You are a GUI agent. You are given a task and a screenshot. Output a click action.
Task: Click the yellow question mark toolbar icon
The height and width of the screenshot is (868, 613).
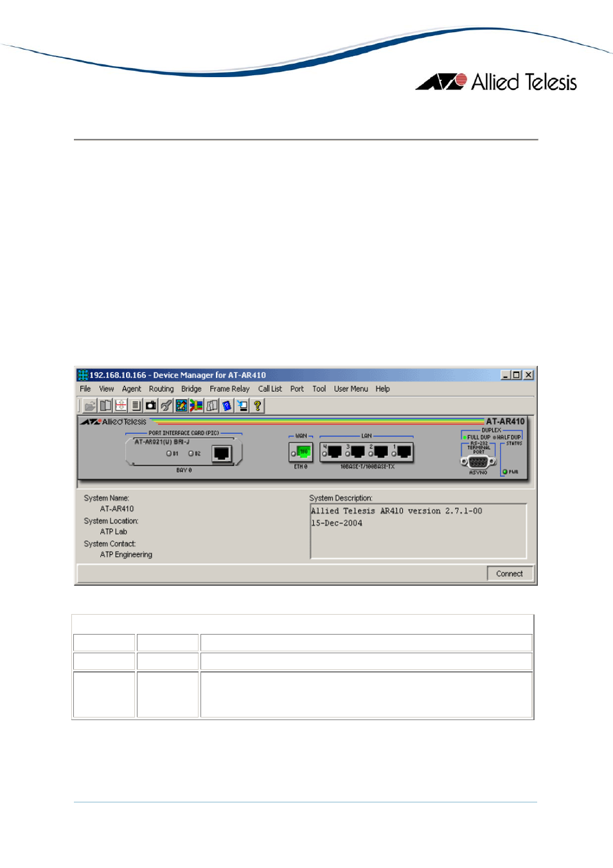[258, 406]
